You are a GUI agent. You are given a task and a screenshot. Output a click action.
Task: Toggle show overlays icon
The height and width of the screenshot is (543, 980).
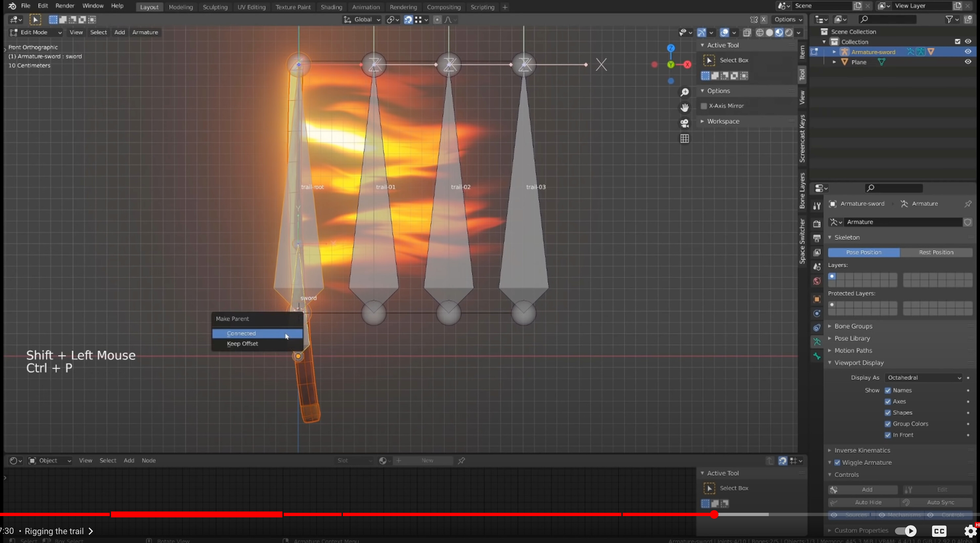click(x=724, y=33)
